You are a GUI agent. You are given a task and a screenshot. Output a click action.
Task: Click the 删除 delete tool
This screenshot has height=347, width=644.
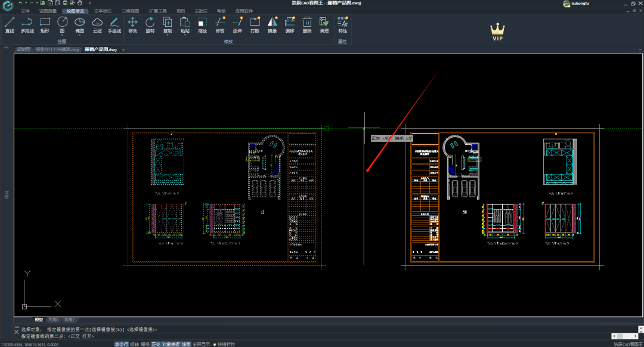[x=307, y=24]
